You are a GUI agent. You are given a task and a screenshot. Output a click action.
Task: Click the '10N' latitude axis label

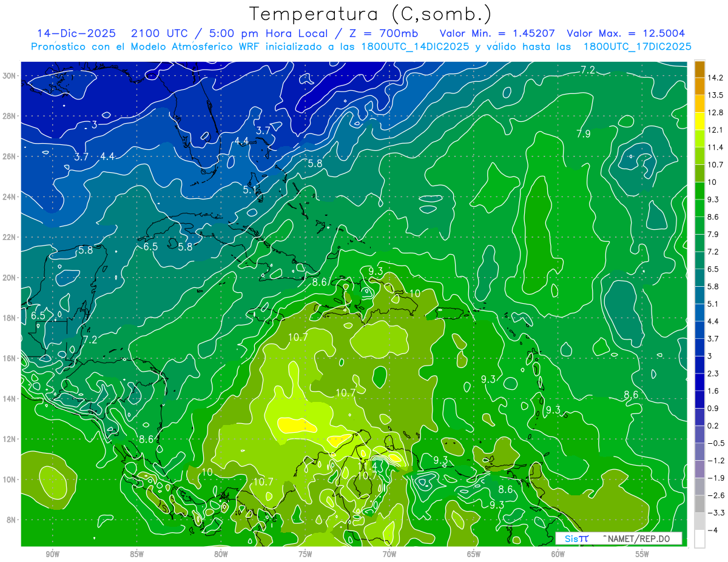10,480
